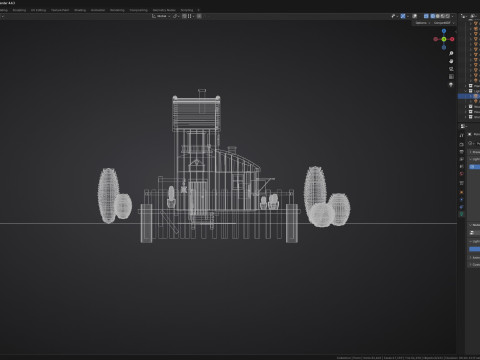Open the Texture Paint workspace tab

pyautogui.click(x=60, y=10)
